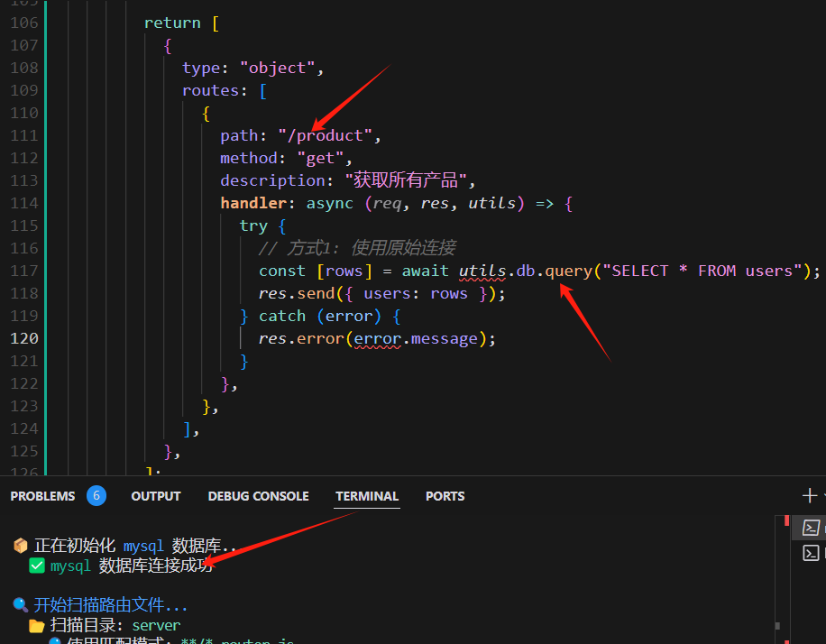Click the "SELECT * FROM users" SQL string
Screen dimensions: 826x644
[x=702, y=271]
